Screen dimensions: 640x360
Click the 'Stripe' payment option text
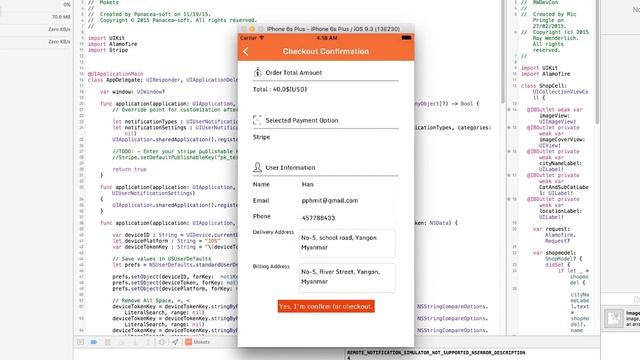[261, 137]
